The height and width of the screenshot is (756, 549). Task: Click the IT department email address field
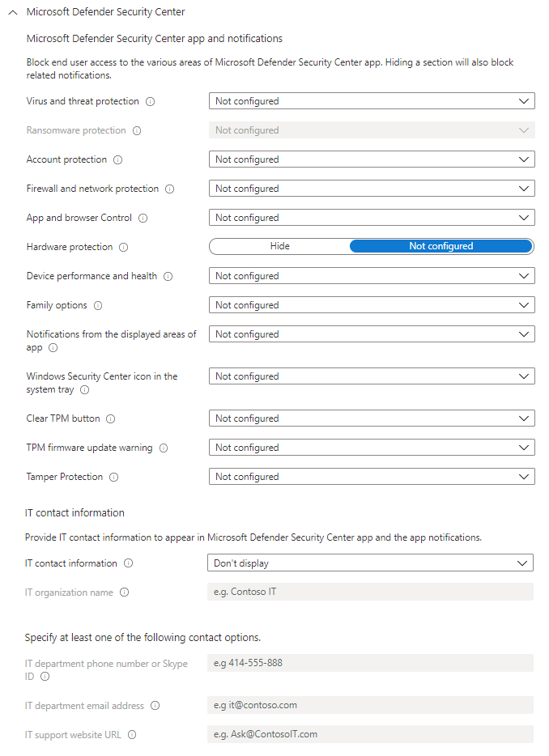coord(370,706)
